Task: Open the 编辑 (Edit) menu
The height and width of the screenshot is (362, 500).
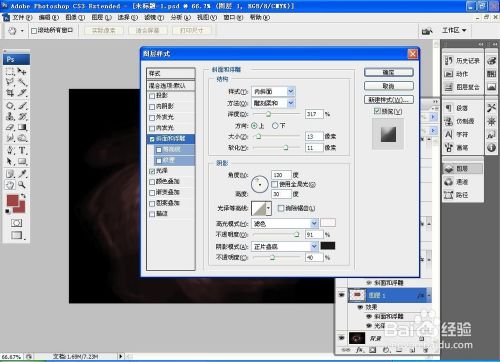Action: [x=49, y=17]
